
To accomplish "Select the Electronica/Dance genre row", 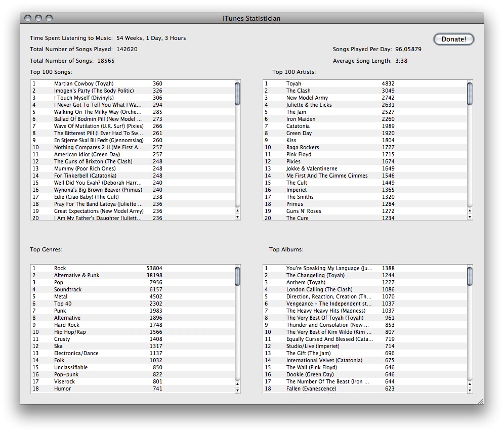I will point(133,353).
